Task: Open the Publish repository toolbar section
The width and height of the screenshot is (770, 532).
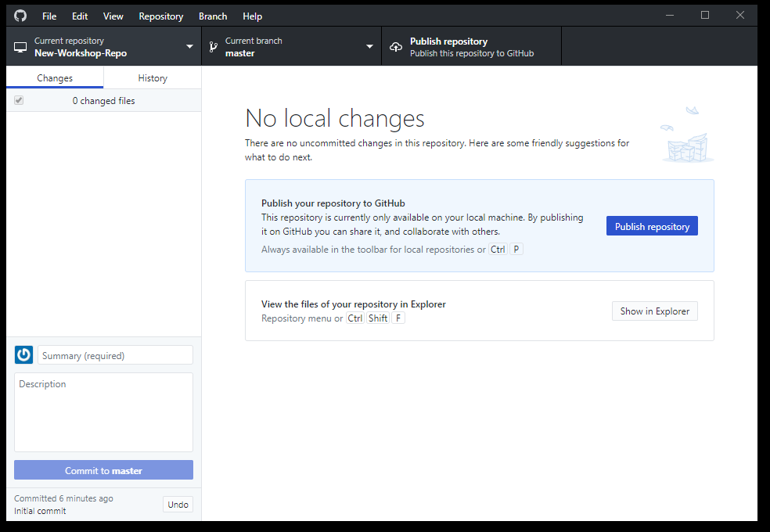Action: click(470, 45)
